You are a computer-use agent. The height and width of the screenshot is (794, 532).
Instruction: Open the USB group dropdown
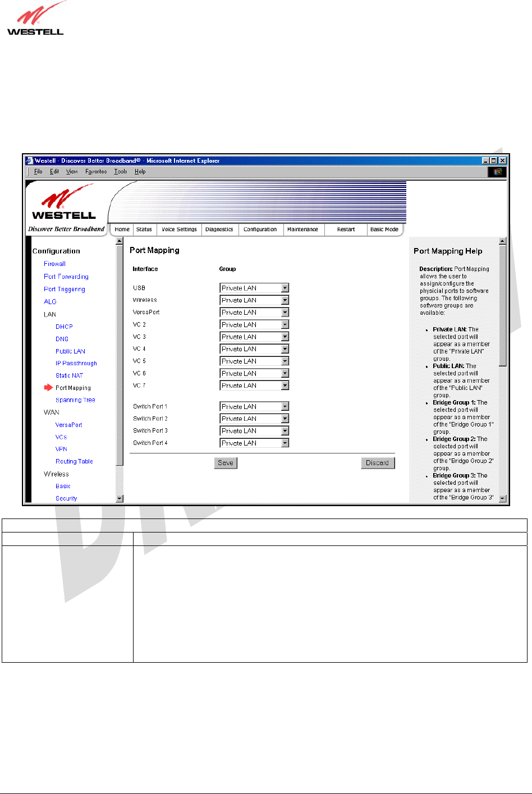pyautogui.click(x=254, y=288)
